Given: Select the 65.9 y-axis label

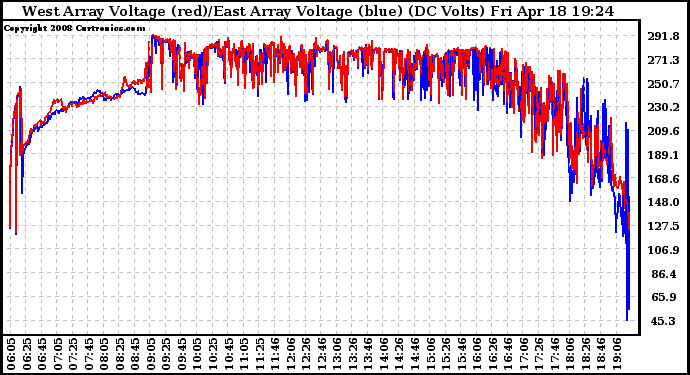Looking at the screenshot, I should [664, 298].
